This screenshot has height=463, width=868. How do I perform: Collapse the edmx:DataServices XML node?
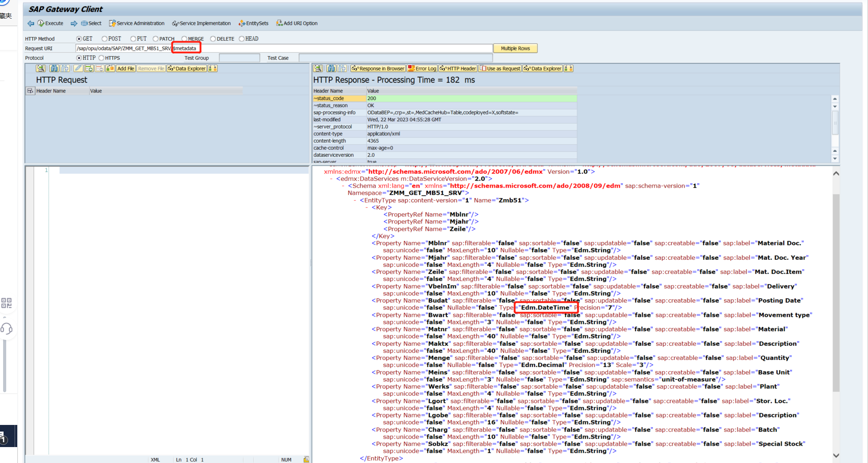tap(331, 179)
